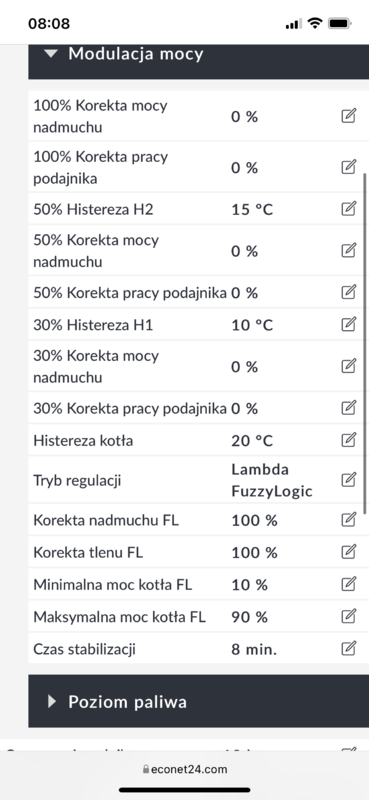The image size is (369, 800).
Task: Edit Histereza kotła value
Action: click(x=348, y=440)
